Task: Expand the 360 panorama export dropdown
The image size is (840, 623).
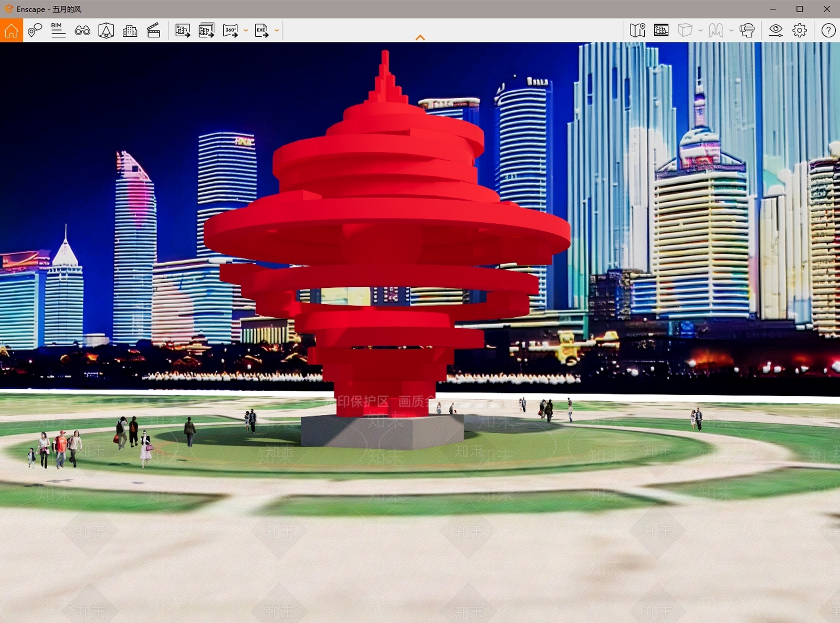Action: (x=246, y=30)
